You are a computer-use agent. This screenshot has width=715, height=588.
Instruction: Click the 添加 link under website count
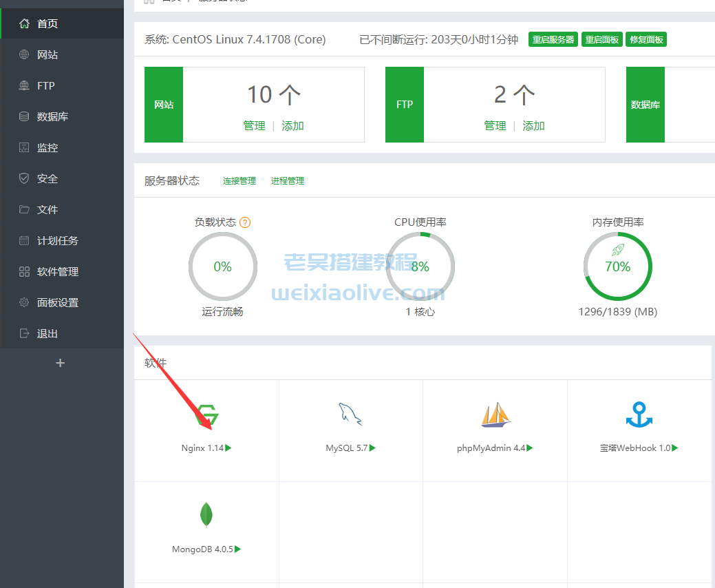292,126
